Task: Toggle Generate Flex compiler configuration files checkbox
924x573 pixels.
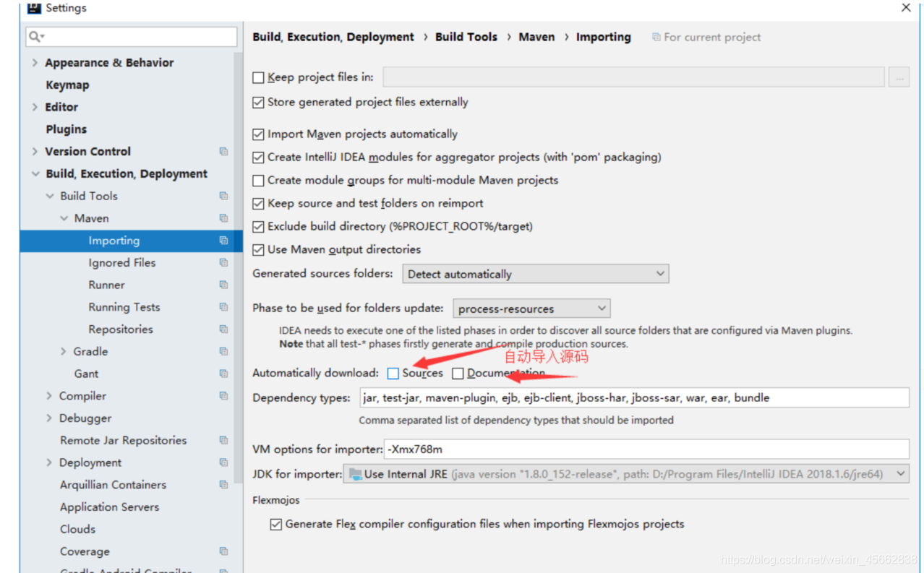Action: [x=275, y=525]
